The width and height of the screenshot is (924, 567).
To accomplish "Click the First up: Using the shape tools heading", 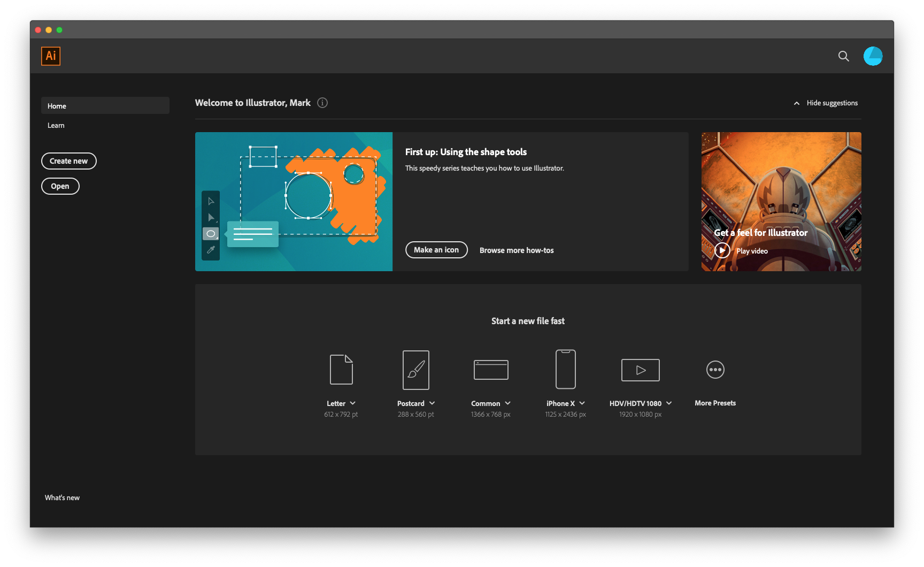I will (466, 152).
